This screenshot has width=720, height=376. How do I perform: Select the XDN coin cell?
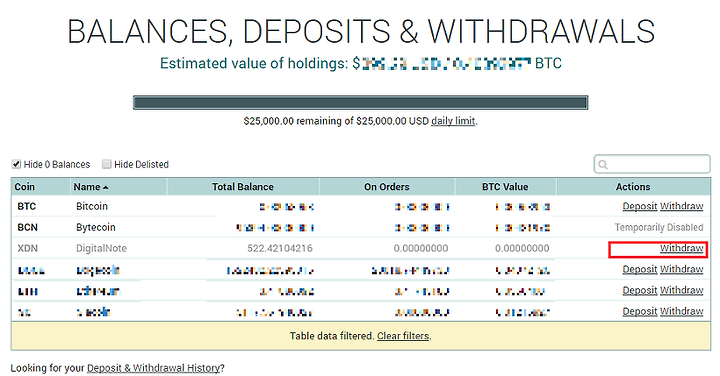(28, 248)
